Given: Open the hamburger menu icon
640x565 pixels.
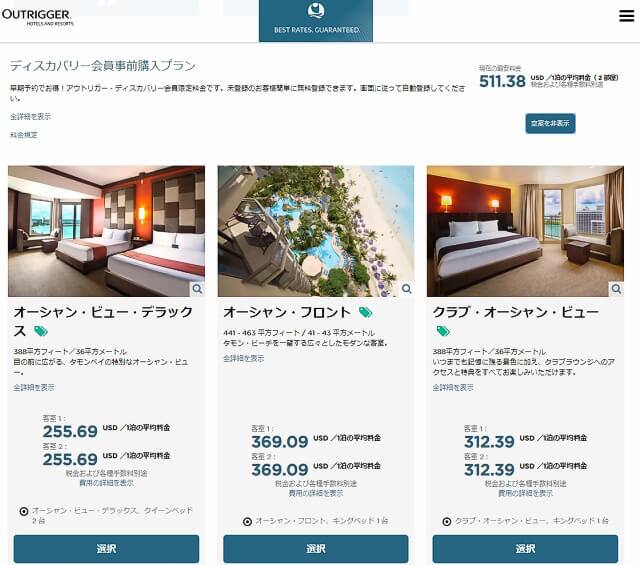Looking at the screenshot, I should coord(626,16).
